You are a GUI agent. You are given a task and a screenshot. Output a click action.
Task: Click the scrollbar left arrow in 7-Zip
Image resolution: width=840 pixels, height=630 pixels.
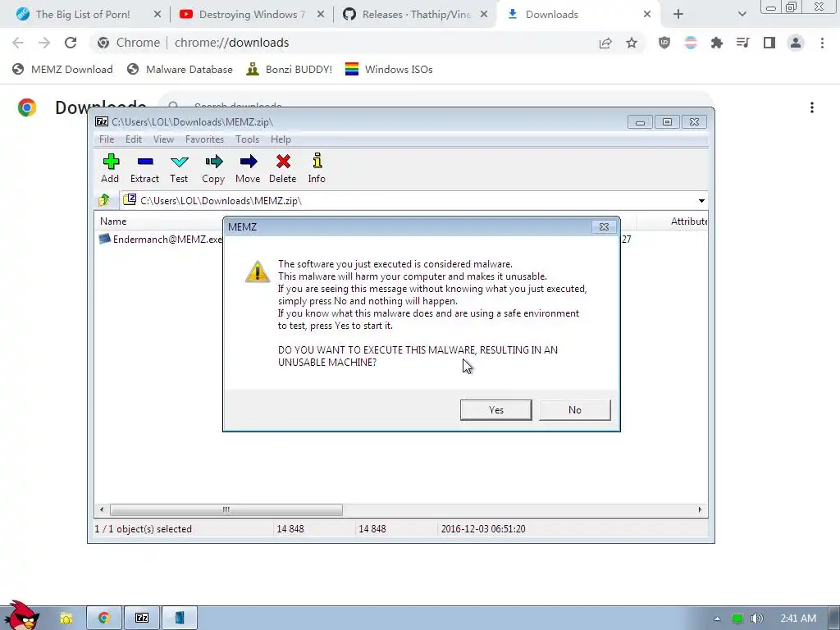102,509
